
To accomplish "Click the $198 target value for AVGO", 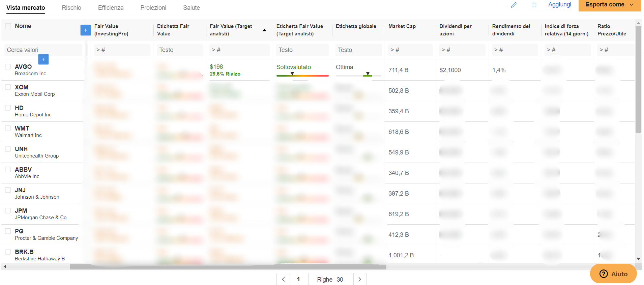I will coord(216,67).
